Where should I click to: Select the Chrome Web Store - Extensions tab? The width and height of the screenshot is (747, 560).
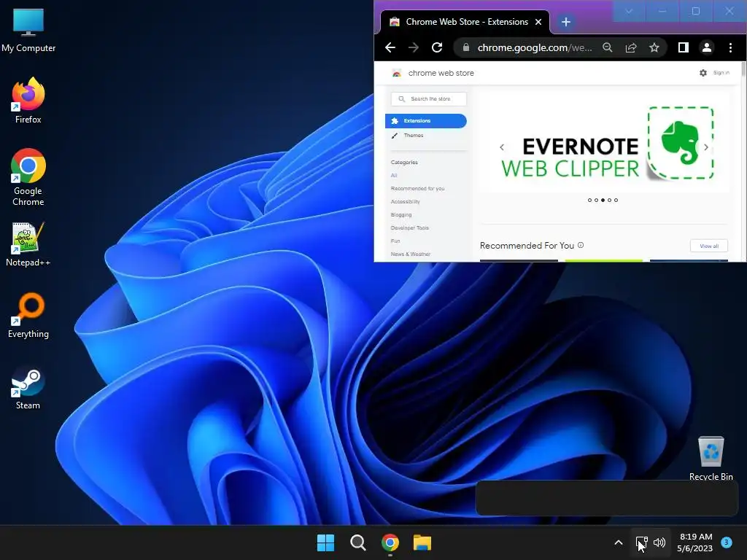point(465,22)
